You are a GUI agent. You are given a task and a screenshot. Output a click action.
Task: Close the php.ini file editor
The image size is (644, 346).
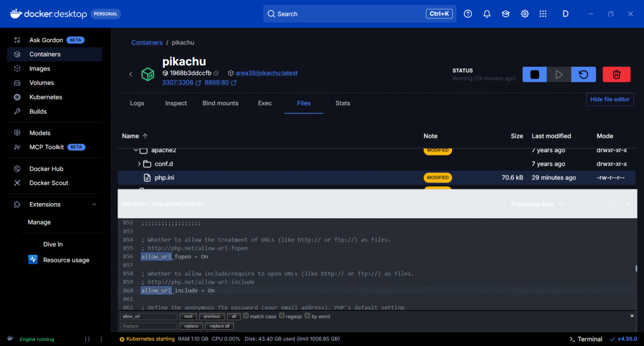[628, 204]
